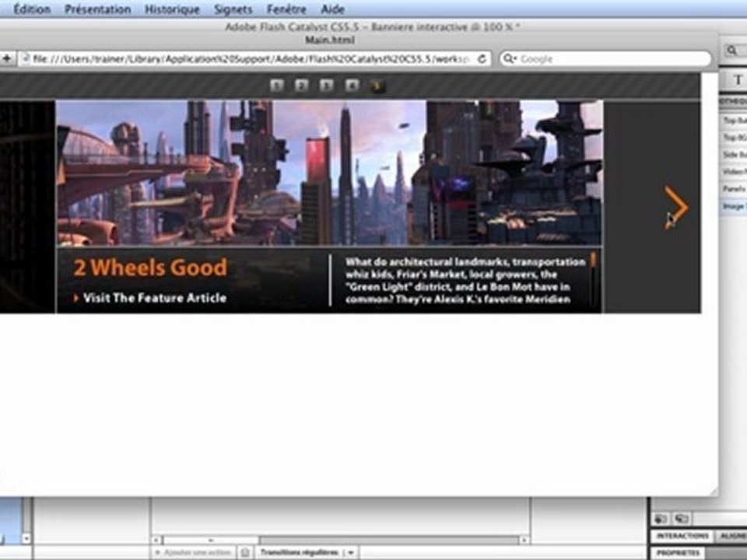Go to banner slide 2
The height and width of the screenshot is (560, 747).
(x=302, y=86)
